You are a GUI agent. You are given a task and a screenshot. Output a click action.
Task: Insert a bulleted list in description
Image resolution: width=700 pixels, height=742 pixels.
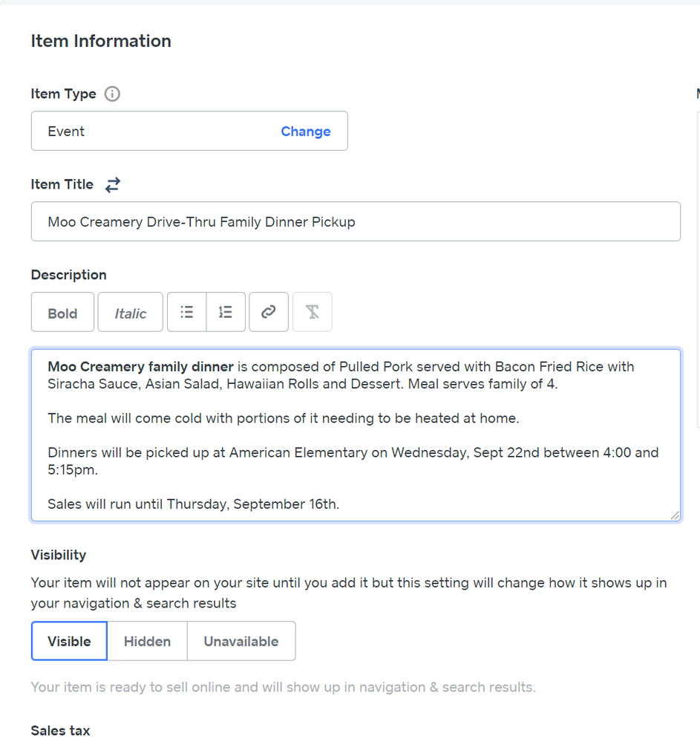(187, 312)
